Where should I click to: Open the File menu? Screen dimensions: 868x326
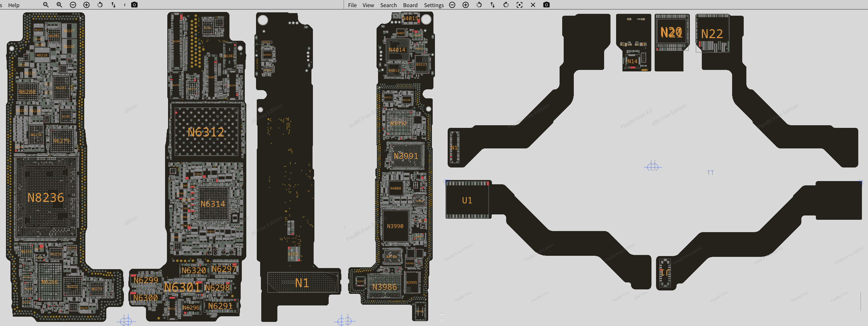352,5
